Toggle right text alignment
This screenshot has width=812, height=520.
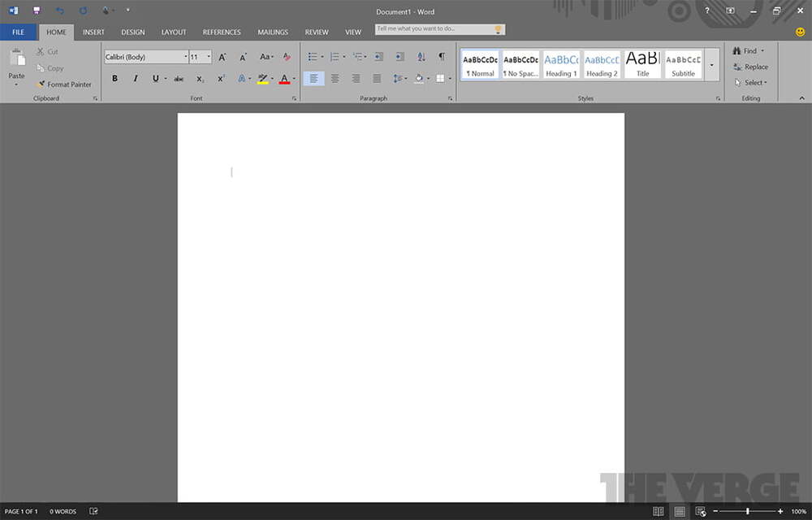(x=355, y=78)
